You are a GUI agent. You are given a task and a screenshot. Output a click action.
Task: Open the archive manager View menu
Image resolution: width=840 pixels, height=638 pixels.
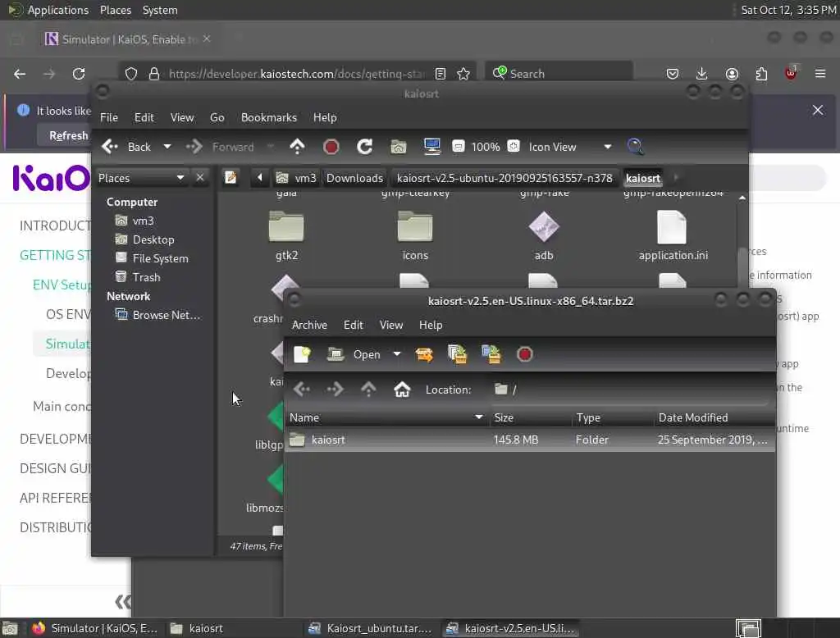pyautogui.click(x=391, y=325)
